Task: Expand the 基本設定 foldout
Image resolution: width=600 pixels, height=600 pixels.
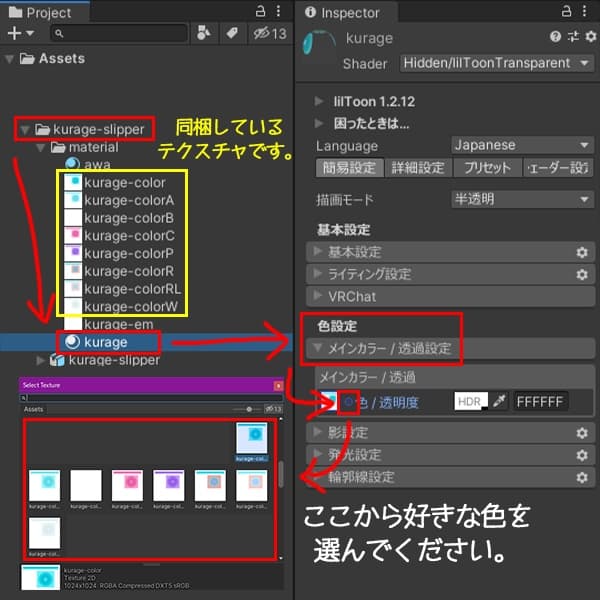Action: [450, 252]
